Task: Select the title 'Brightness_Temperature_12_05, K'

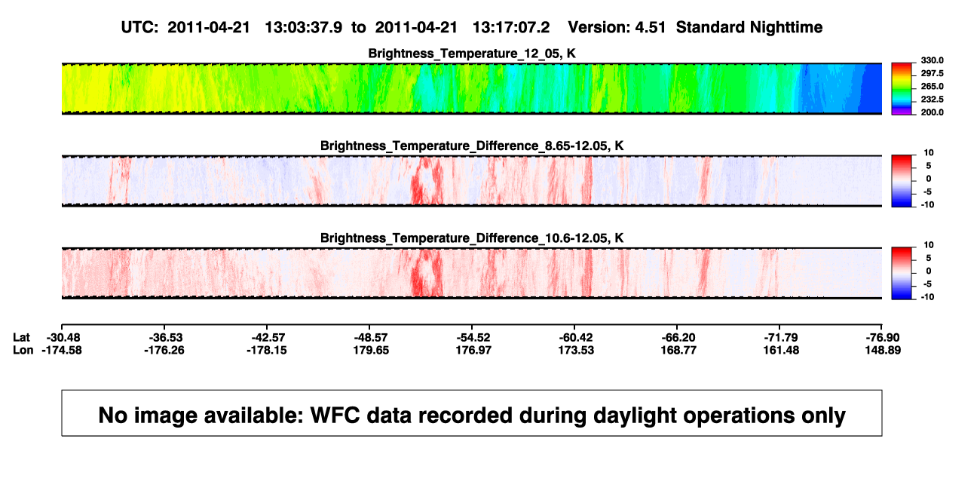Action: pos(472,54)
